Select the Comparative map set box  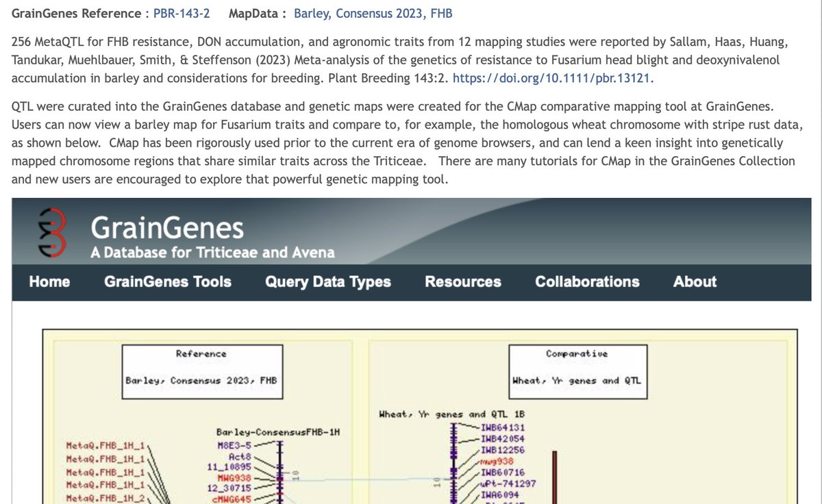coord(577,373)
